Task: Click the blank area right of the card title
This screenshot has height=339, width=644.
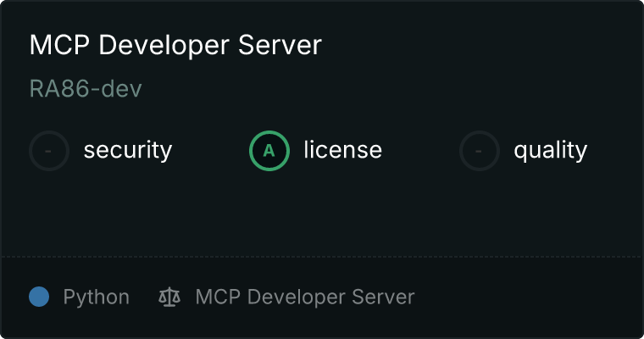Action: point(475,45)
